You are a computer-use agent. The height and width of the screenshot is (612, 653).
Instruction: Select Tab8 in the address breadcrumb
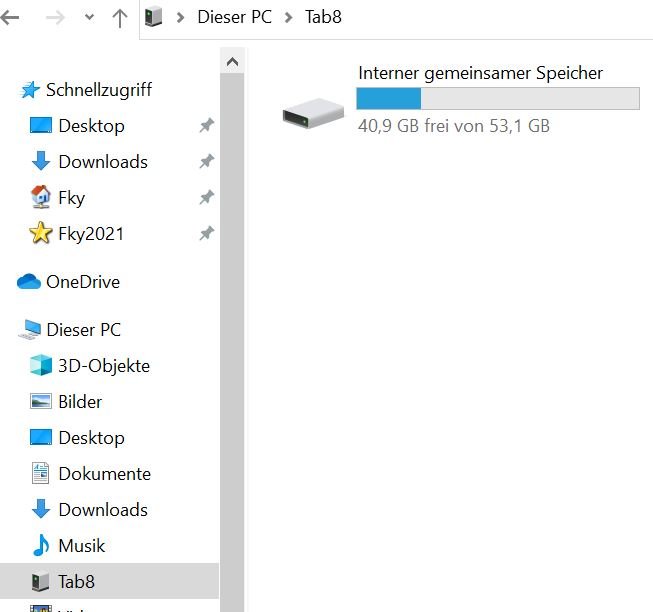(323, 17)
